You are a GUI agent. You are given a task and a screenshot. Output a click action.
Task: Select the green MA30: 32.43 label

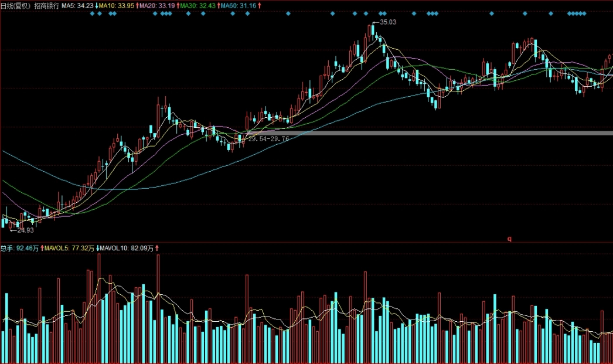click(x=197, y=5)
